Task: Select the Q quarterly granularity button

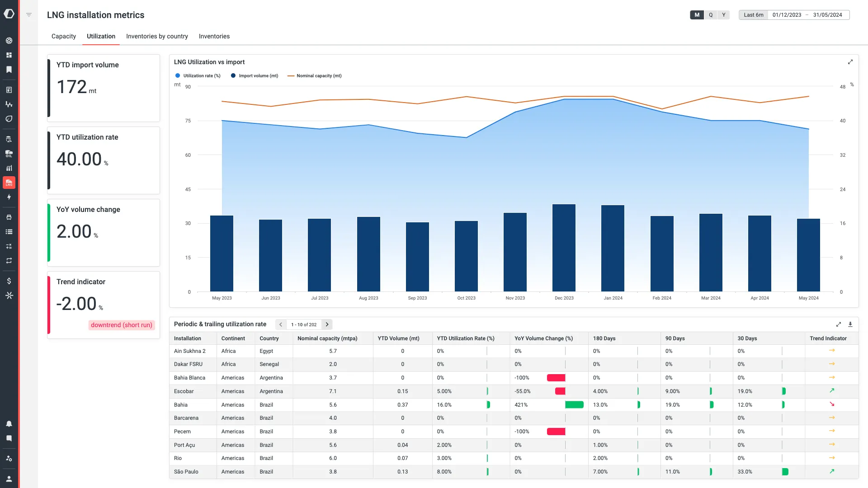Action: pos(710,14)
